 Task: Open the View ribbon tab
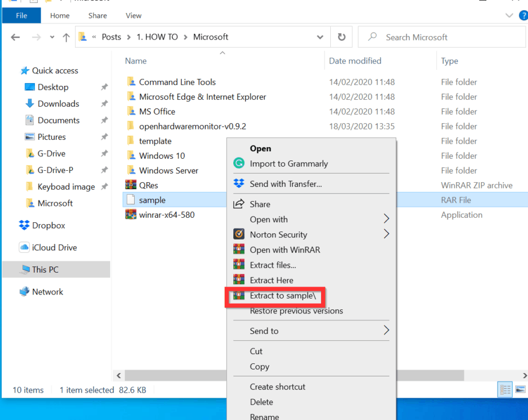point(134,15)
